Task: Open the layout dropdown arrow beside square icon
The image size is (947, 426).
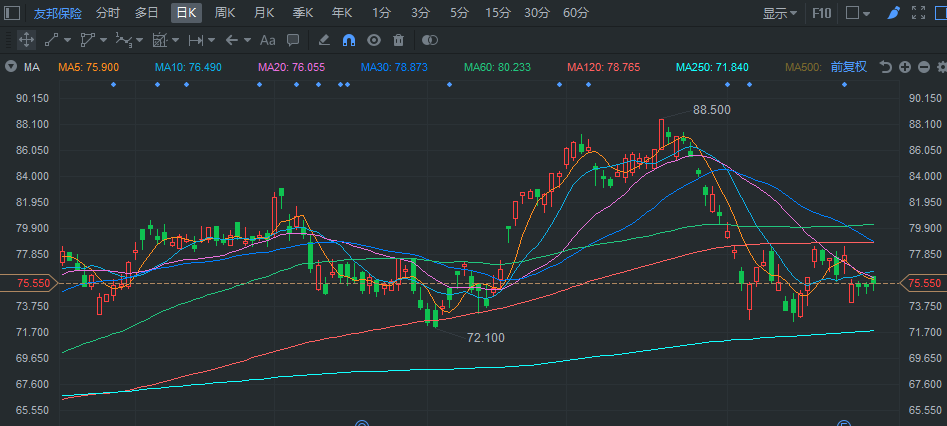Action: 867,13
